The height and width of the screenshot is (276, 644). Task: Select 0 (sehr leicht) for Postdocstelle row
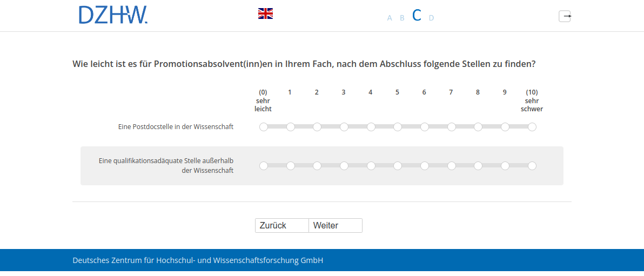click(264, 127)
